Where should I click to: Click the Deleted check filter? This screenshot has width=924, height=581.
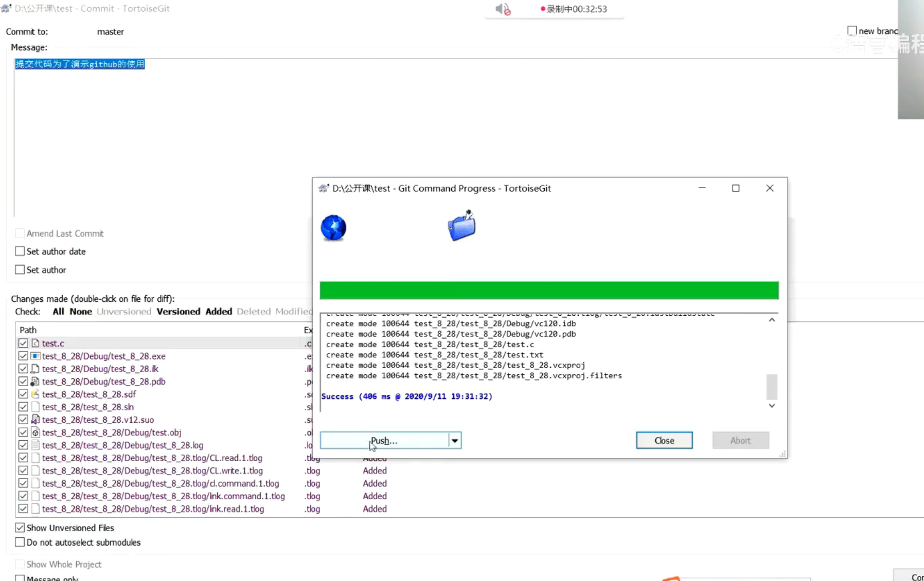254,312
